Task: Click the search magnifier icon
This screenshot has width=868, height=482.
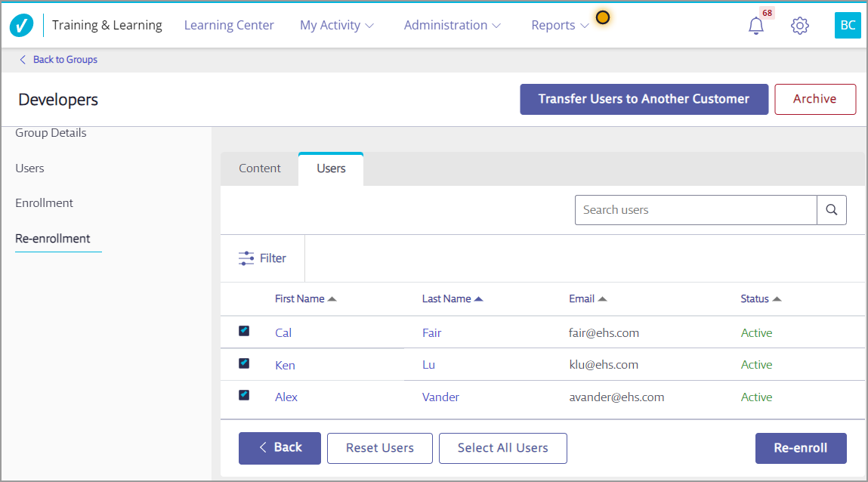Action: coord(831,210)
